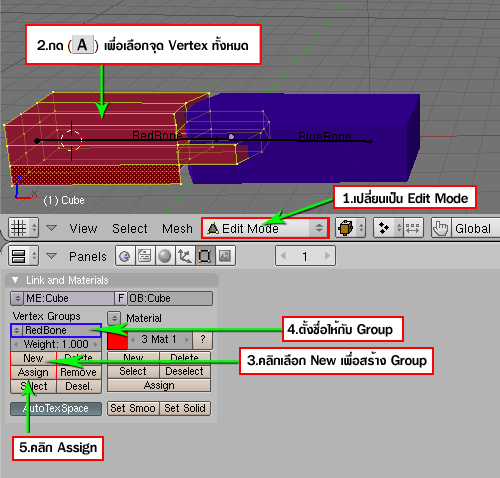Open the Select menu in header
The image size is (500, 478).
click(130, 229)
